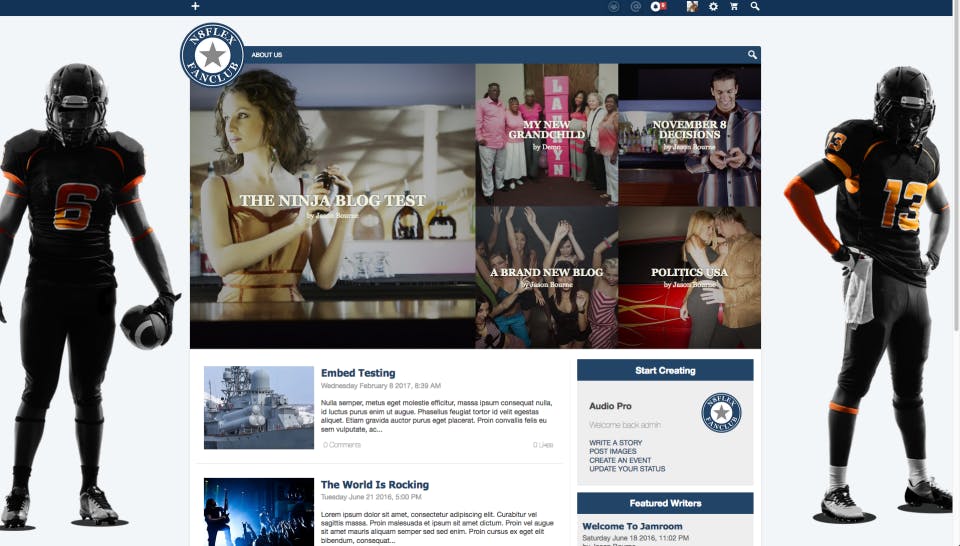The width and height of the screenshot is (960, 546).
Task: Open the settings gear icon
Action: tap(713, 6)
